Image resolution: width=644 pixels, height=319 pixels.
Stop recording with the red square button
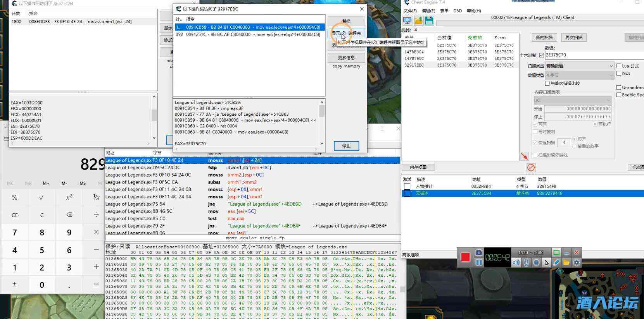pos(465,257)
